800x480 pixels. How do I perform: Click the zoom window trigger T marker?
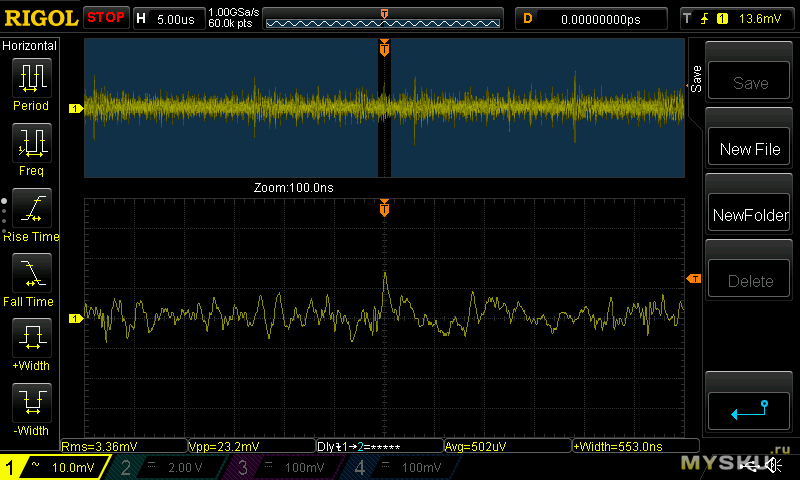click(x=384, y=208)
